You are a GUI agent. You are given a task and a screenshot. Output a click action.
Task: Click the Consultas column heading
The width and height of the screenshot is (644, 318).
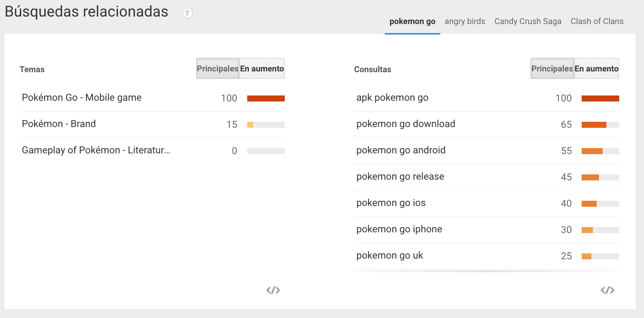click(373, 70)
